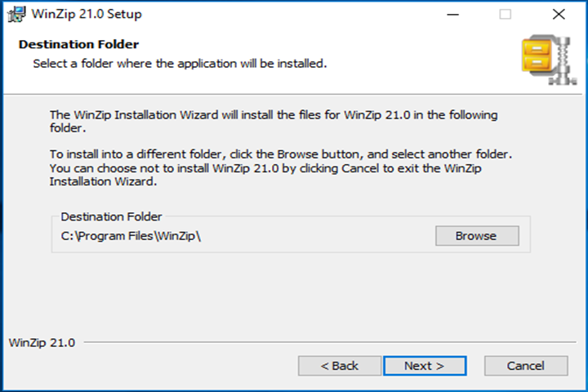The image size is (588, 392).
Task: Close the WinZip 21.0 Setup dialog
Action: pos(559,15)
